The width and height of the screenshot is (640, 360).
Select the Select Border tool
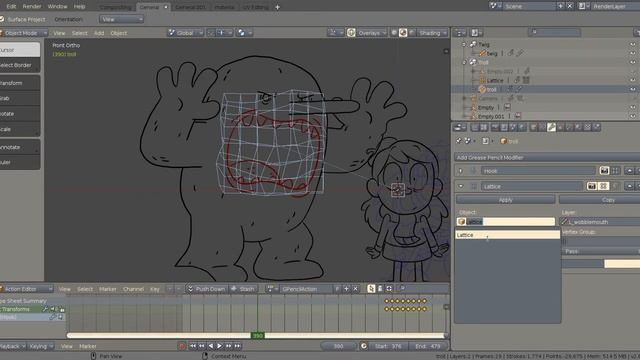[20, 65]
